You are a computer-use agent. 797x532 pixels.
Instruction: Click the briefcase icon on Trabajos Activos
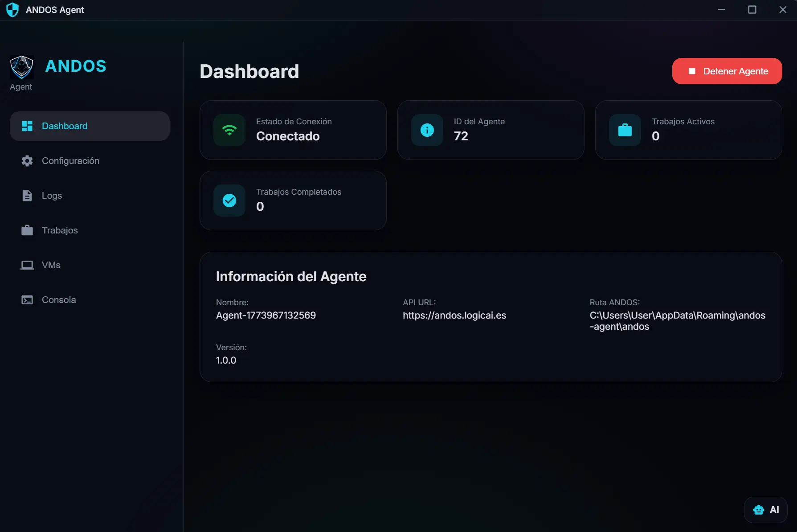[x=625, y=130]
